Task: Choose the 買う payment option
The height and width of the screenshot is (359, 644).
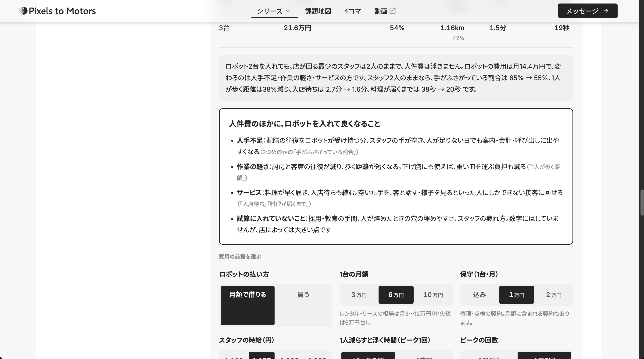Action: 303,305
